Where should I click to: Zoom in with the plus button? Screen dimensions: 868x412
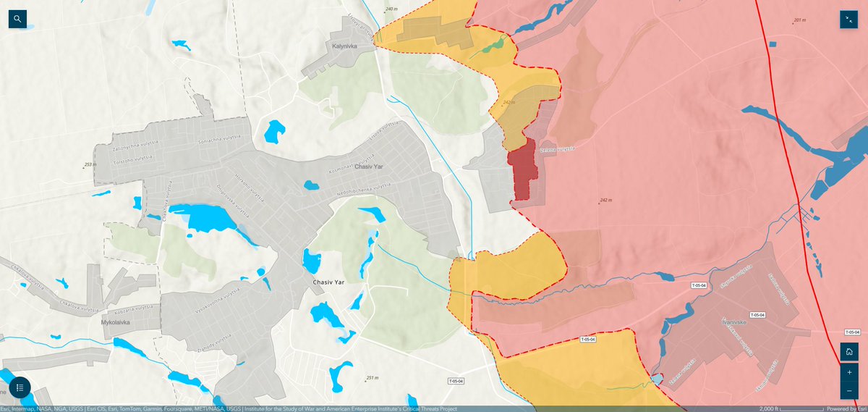point(849,372)
